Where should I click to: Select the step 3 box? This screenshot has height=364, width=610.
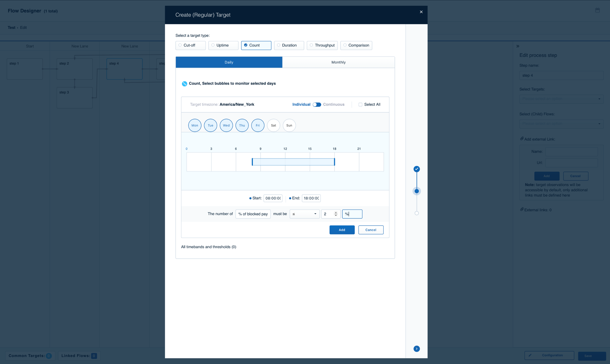(x=75, y=98)
